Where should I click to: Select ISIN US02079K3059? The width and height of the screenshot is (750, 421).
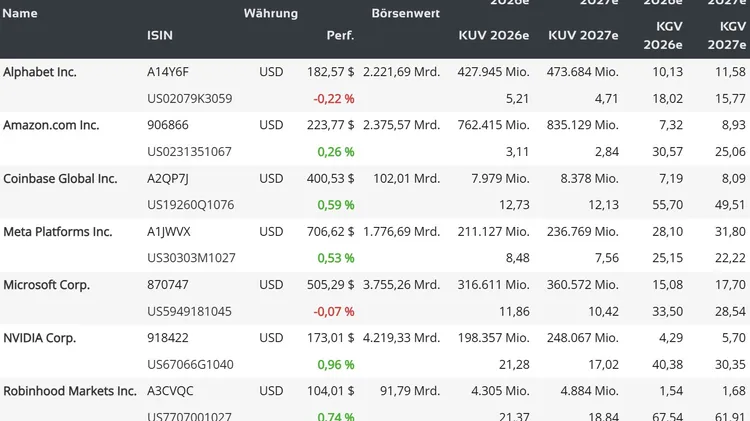(x=189, y=99)
